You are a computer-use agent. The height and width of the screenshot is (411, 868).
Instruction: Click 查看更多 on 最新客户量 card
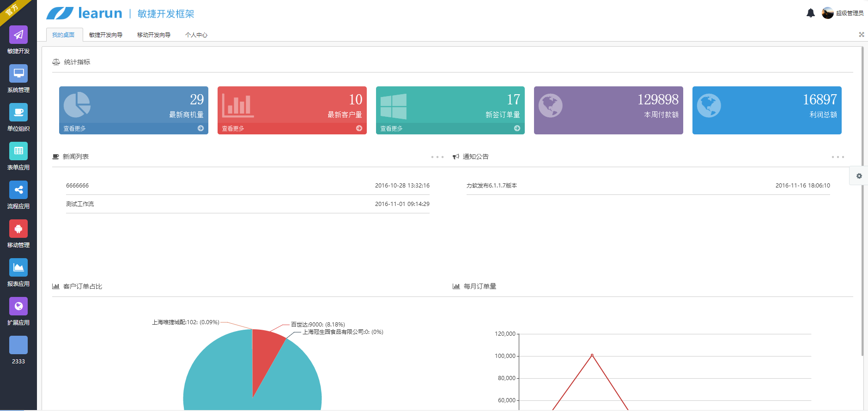(233, 128)
